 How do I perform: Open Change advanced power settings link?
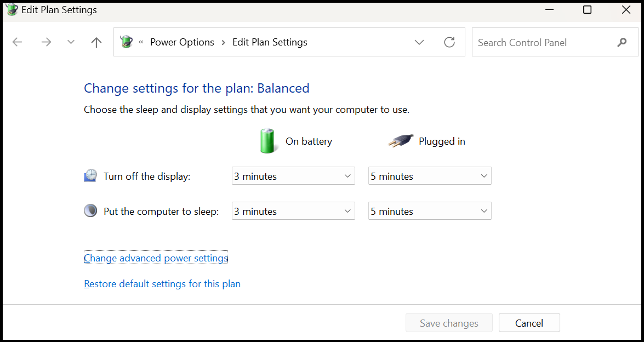156,258
